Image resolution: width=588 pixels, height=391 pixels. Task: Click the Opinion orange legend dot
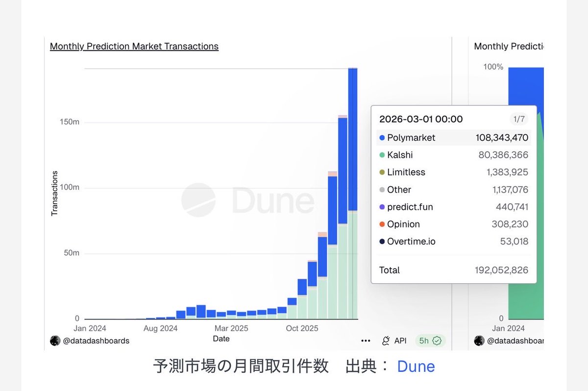382,224
